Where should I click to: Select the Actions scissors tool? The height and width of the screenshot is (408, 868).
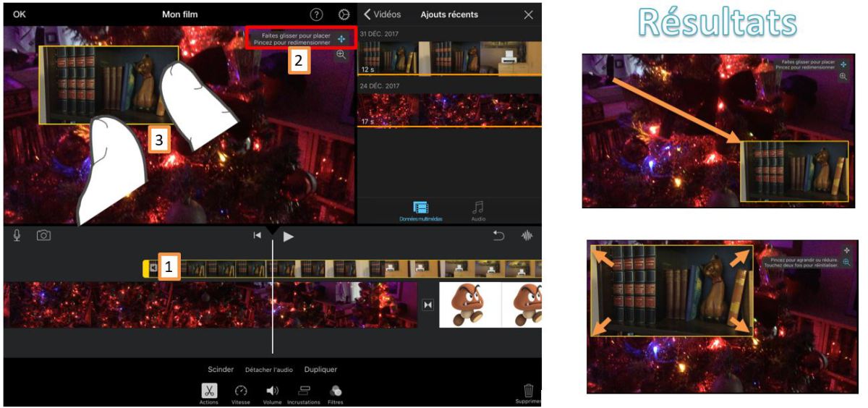point(209,394)
